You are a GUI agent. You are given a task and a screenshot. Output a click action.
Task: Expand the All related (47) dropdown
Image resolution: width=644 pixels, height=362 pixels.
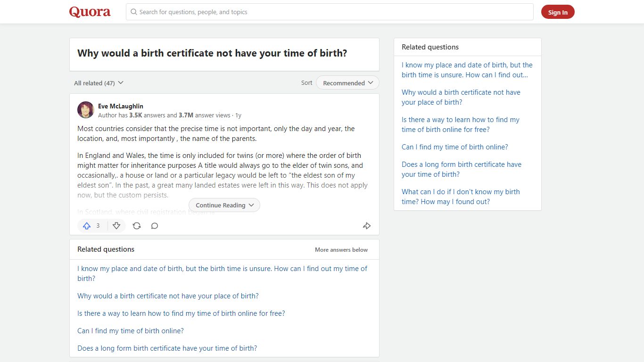(99, 83)
